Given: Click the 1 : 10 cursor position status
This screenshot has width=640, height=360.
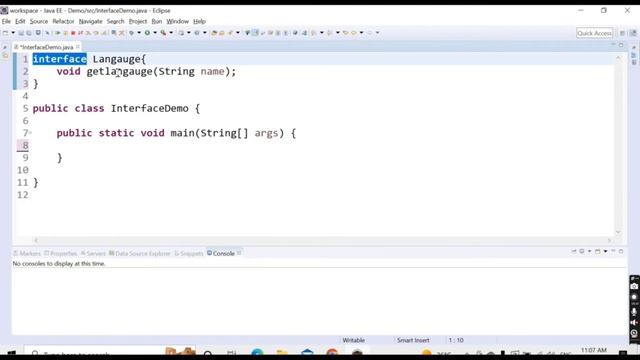Looking at the screenshot, I should coord(456,340).
